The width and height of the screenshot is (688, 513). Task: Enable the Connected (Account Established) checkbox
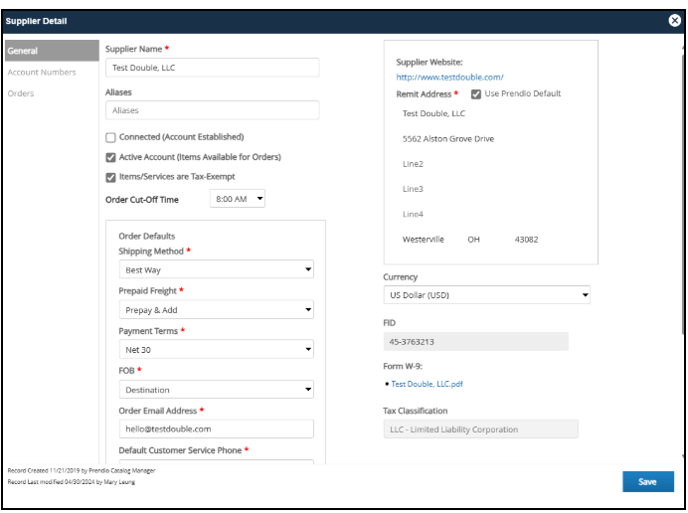click(111, 137)
